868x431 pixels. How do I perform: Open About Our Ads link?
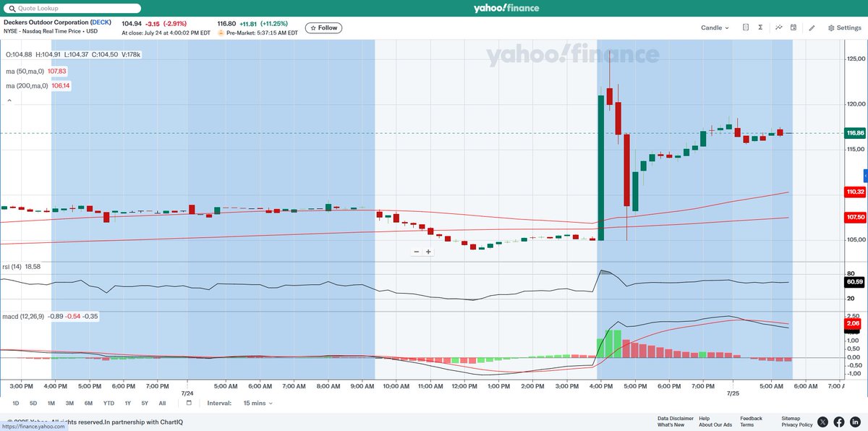tap(715, 425)
